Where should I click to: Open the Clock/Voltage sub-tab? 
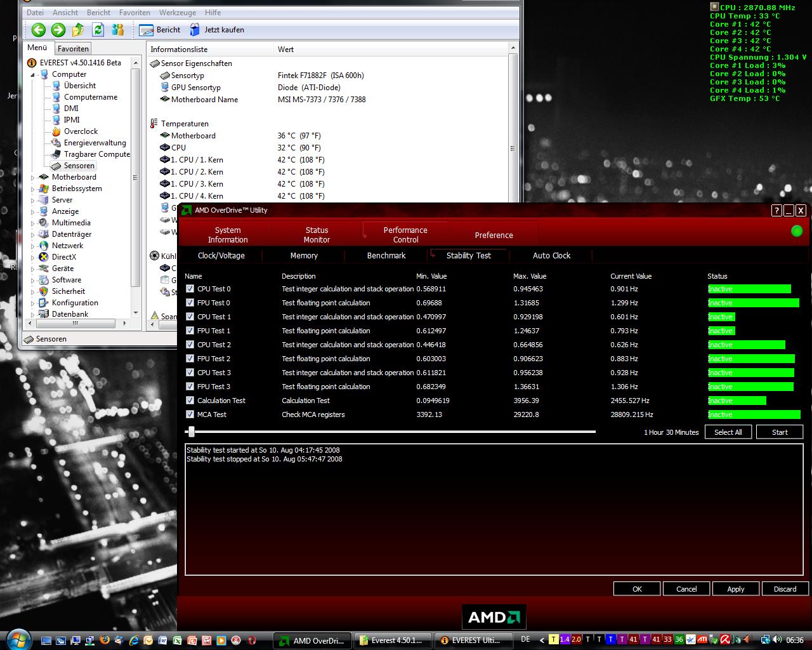coord(221,255)
